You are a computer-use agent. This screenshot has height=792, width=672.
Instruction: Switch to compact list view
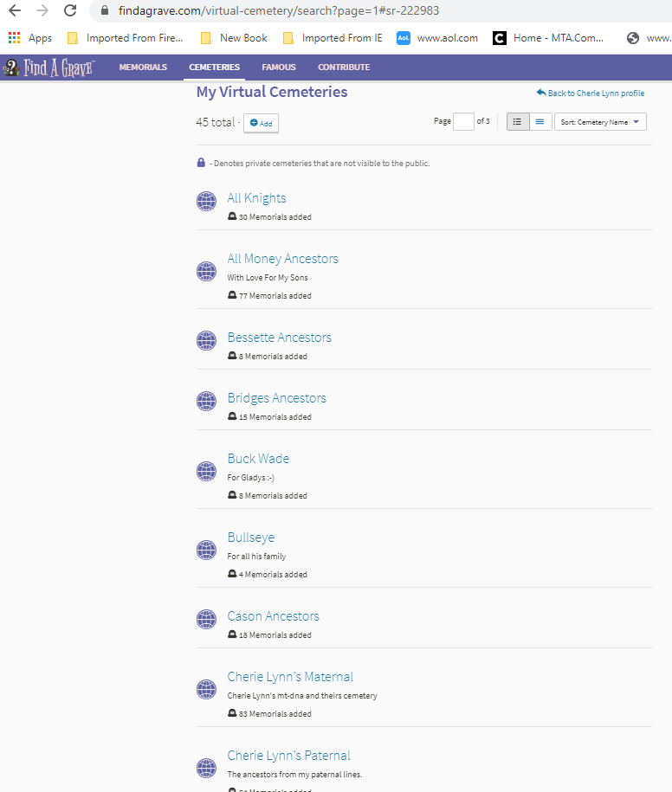(539, 122)
